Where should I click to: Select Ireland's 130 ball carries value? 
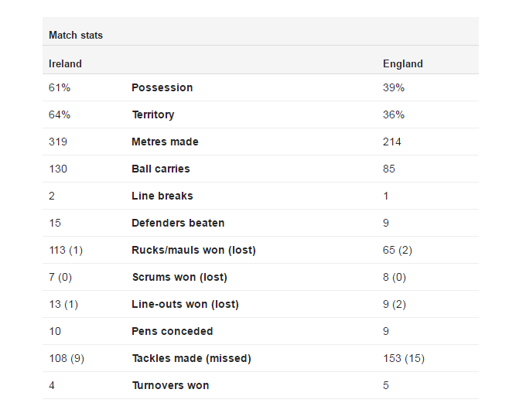(x=58, y=169)
